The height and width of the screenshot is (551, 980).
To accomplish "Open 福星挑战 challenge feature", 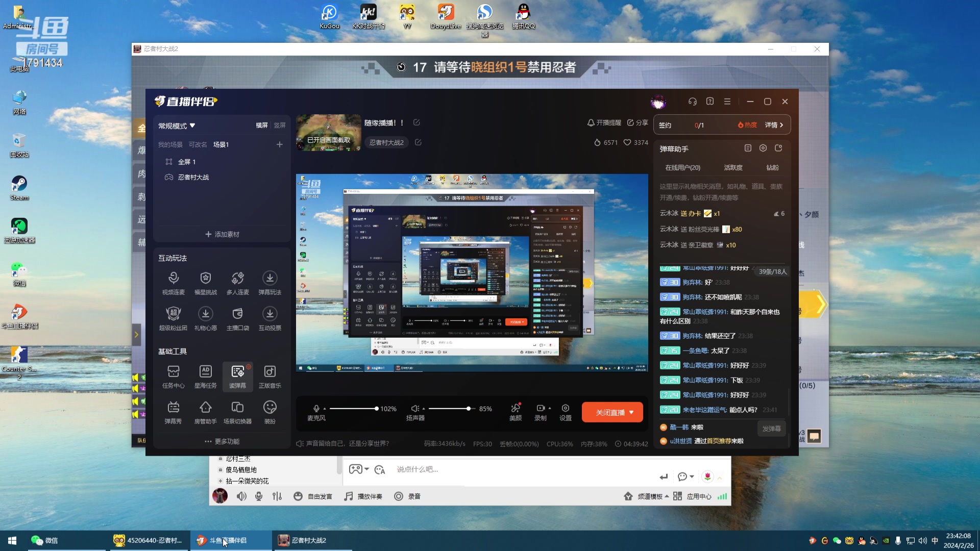I will (x=206, y=283).
